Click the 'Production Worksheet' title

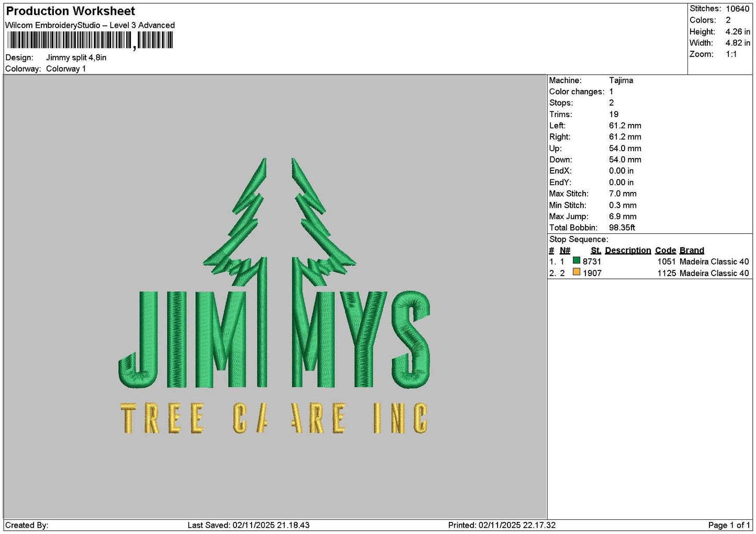pyautogui.click(x=71, y=11)
